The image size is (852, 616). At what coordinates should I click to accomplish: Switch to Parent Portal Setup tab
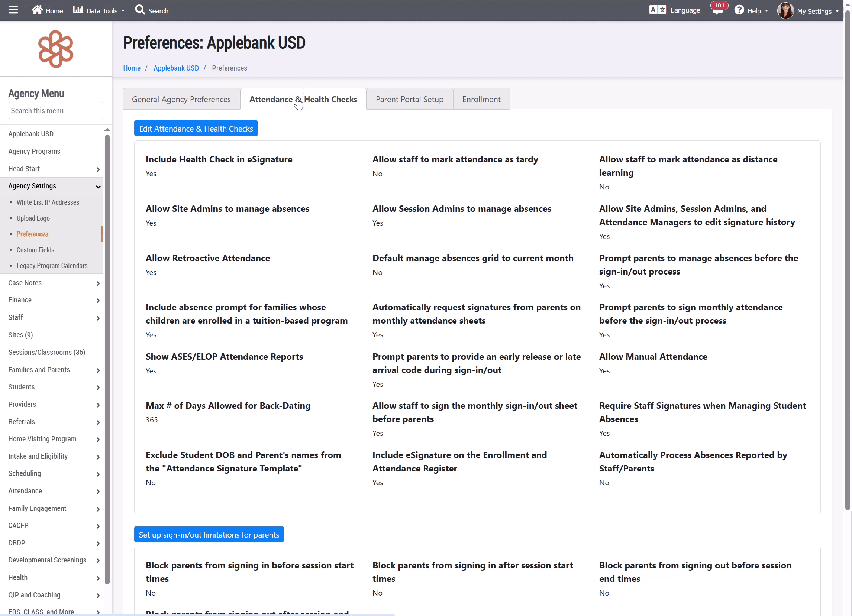click(x=410, y=100)
